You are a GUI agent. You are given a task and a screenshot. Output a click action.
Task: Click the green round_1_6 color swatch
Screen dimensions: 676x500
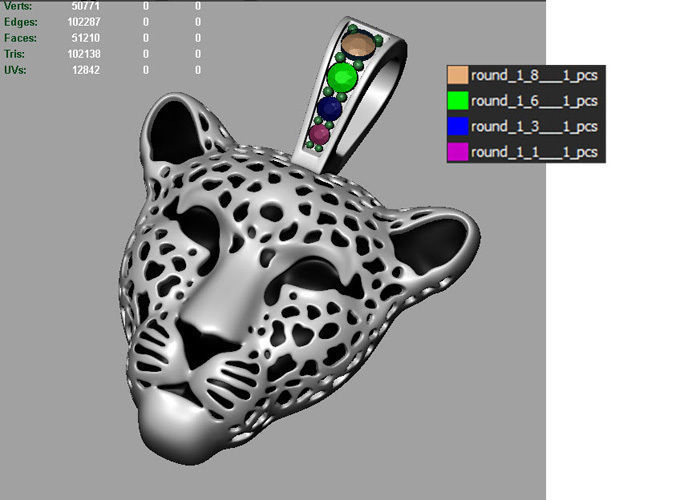458,100
